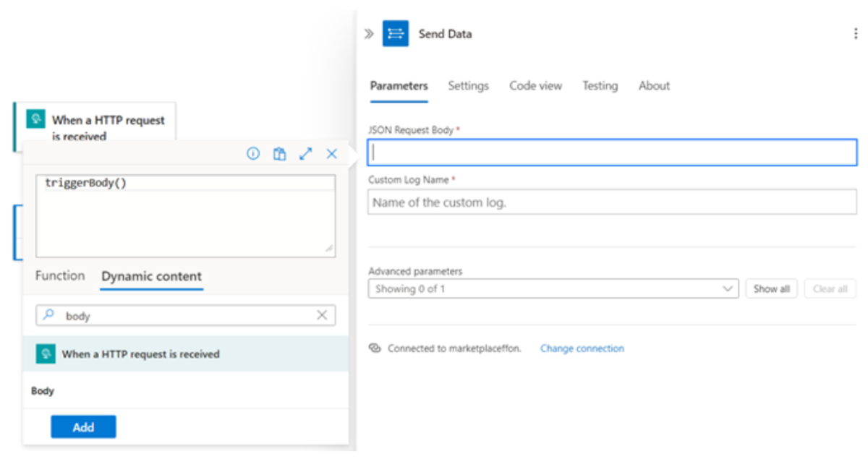Open the three-dot more options menu
Viewport: 868px width, 459px height.
pos(856,34)
